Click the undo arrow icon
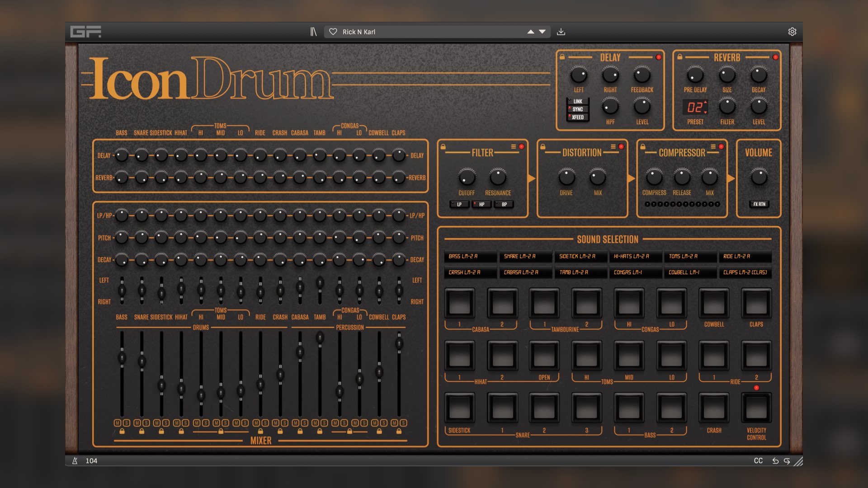The image size is (868, 488). point(775,461)
